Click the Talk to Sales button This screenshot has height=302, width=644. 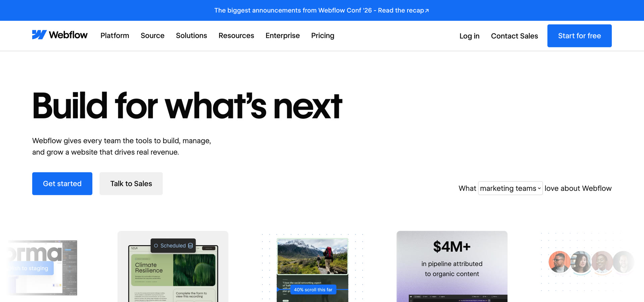coord(131,184)
